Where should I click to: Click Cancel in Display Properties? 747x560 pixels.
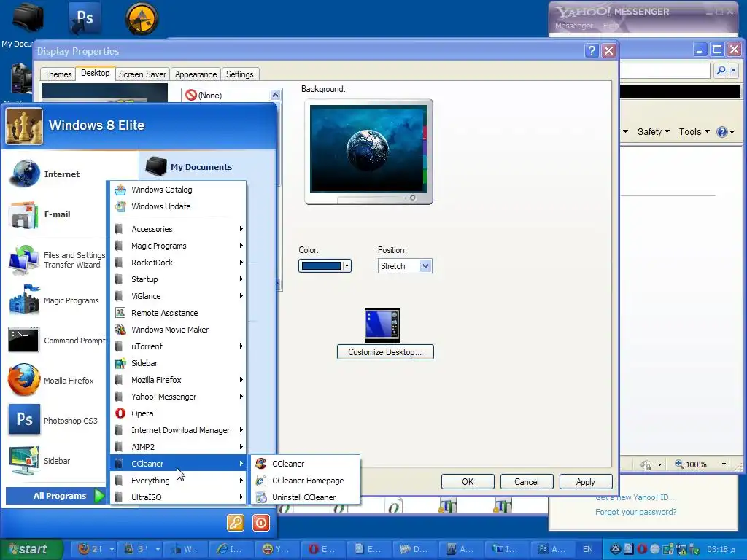click(527, 481)
